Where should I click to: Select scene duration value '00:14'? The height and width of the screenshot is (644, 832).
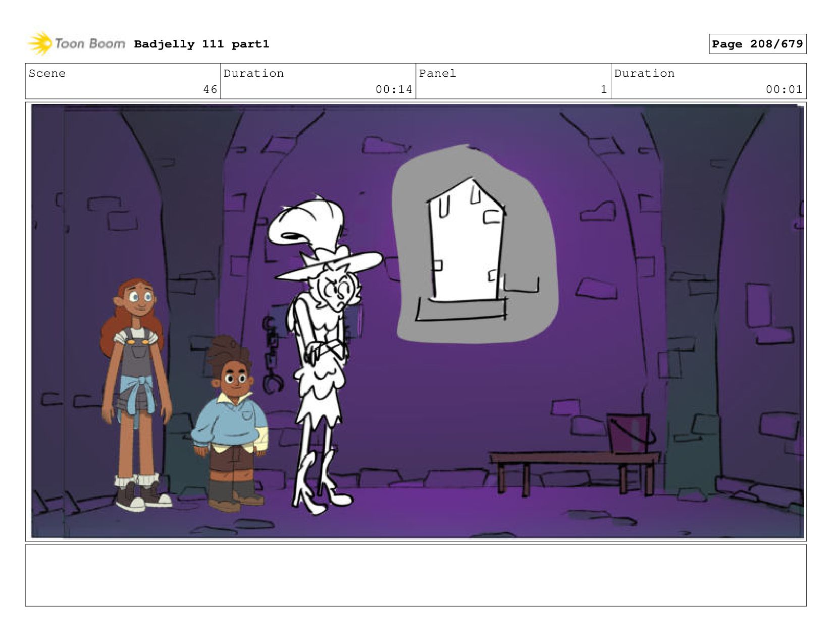click(x=394, y=89)
